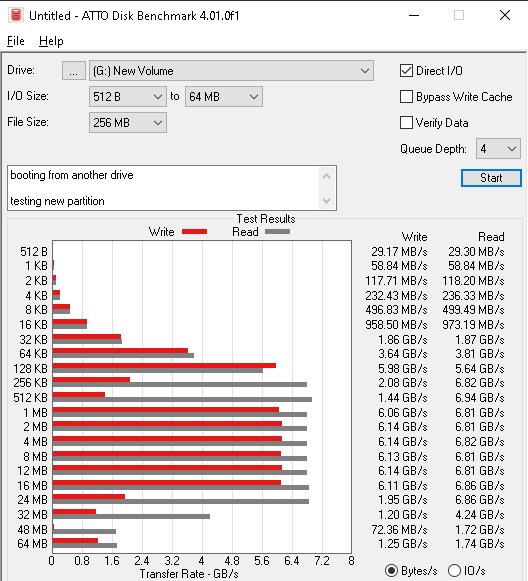528x581 pixels.
Task: Open the Drive selection dropdown
Action: 231,70
